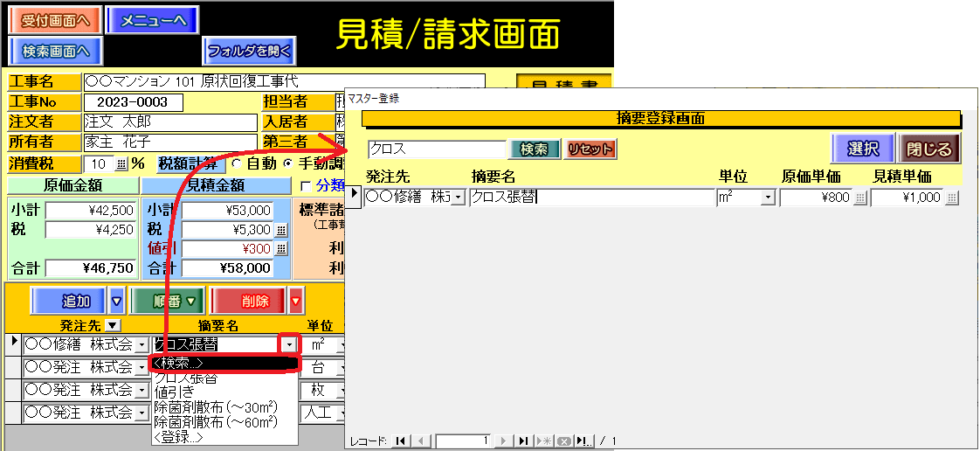Click the クロス search text field
The height and width of the screenshot is (451, 980).
click(x=436, y=149)
